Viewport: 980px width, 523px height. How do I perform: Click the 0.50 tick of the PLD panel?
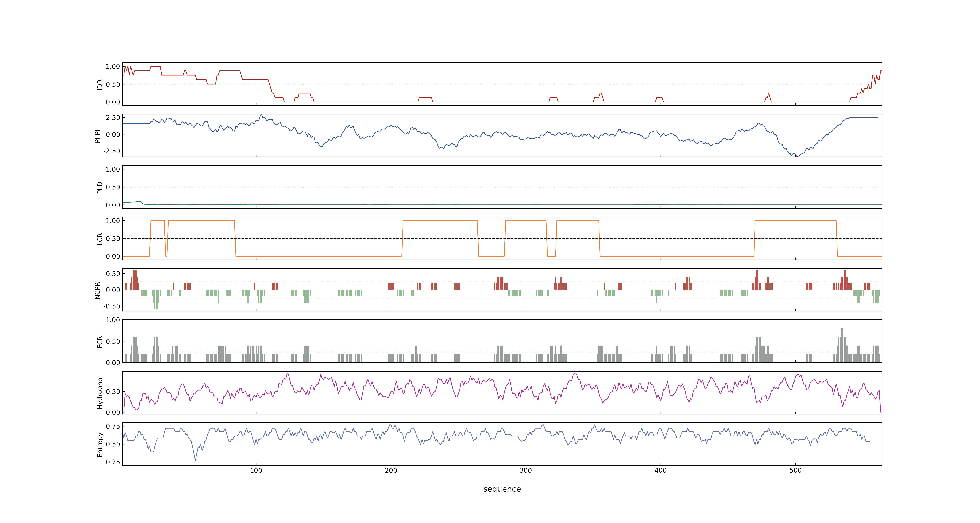pos(113,187)
